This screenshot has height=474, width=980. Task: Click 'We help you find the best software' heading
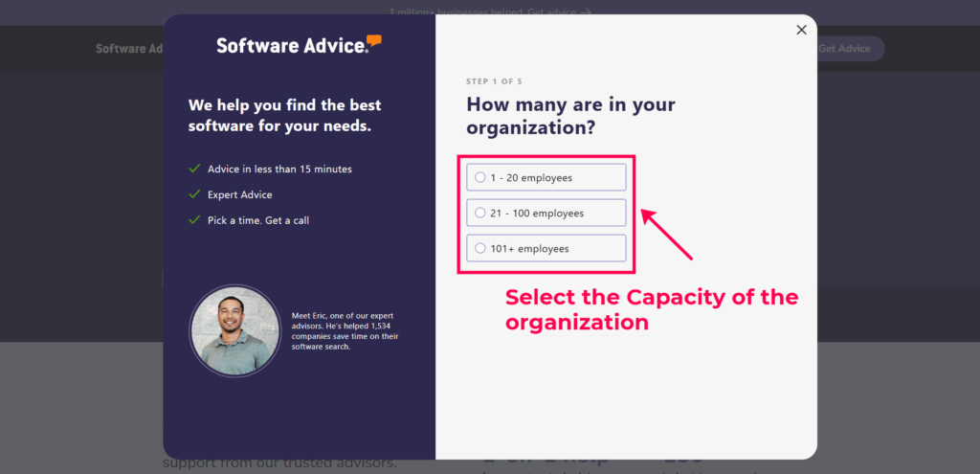(x=285, y=115)
